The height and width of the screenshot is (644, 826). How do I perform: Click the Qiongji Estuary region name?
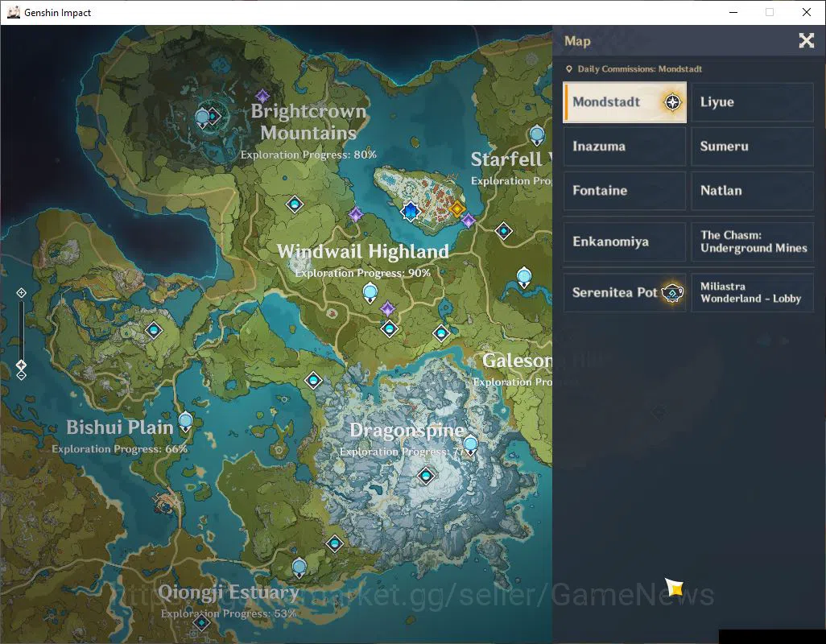[229, 592]
